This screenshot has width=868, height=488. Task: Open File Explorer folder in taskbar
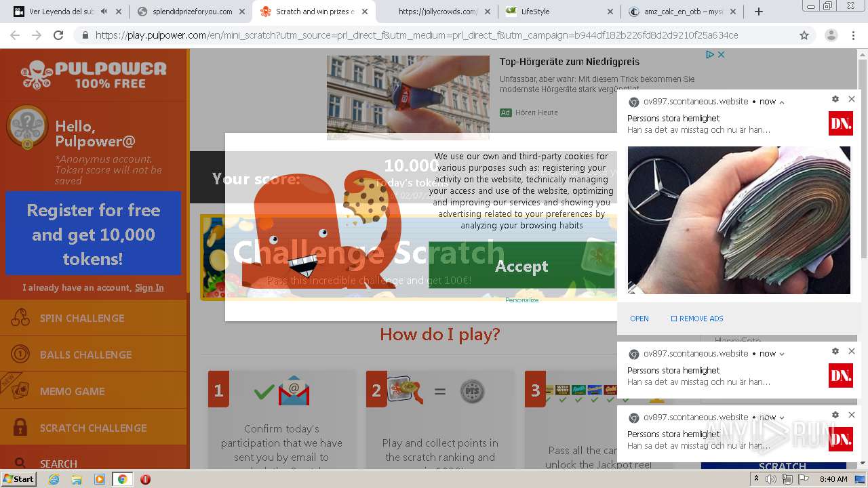77,479
